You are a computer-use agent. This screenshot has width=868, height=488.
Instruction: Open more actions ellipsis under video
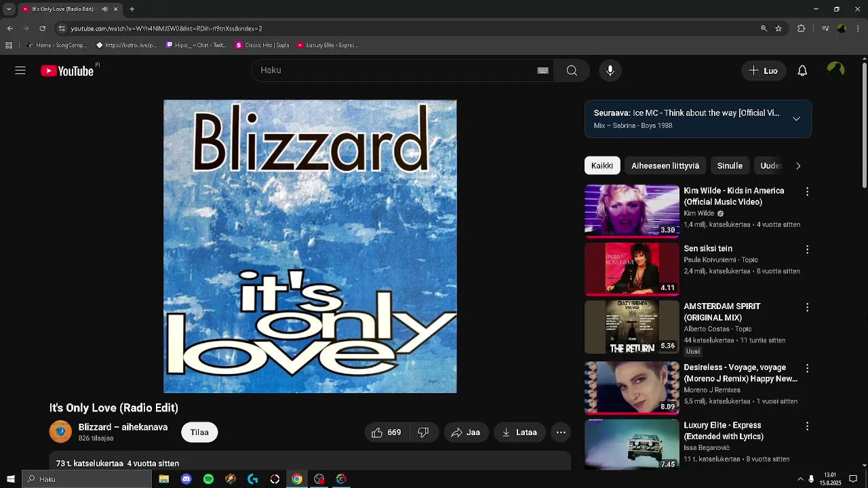point(561,432)
